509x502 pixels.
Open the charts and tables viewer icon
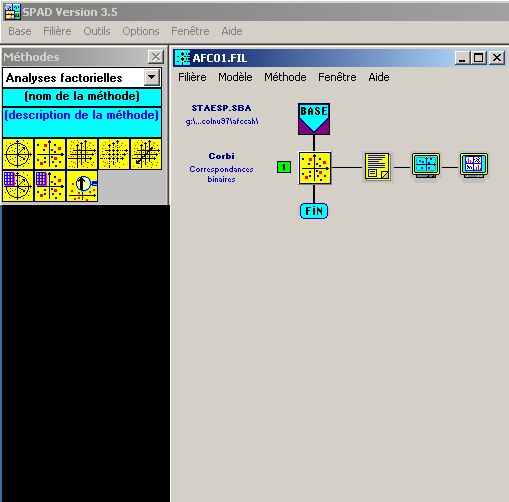coord(473,165)
